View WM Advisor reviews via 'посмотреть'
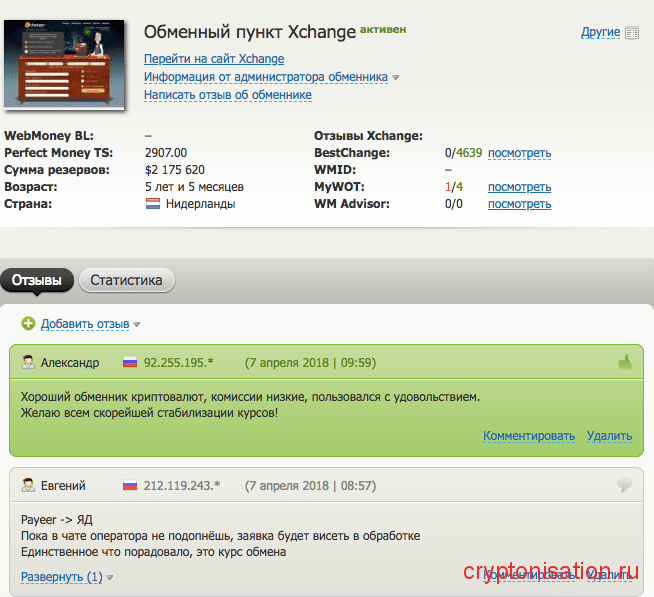The image size is (654, 597). pyautogui.click(x=519, y=204)
